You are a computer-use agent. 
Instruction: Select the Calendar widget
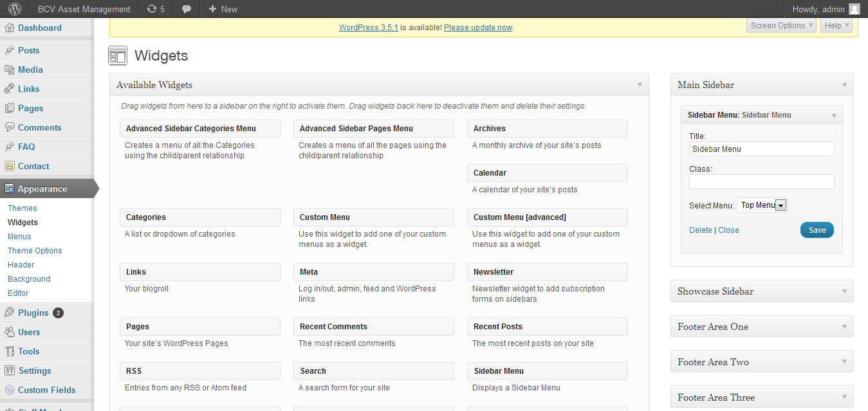(548, 173)
